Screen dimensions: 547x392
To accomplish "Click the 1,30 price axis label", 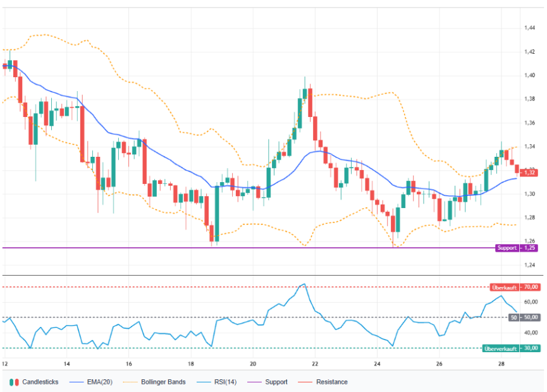I will click(529, 194).
